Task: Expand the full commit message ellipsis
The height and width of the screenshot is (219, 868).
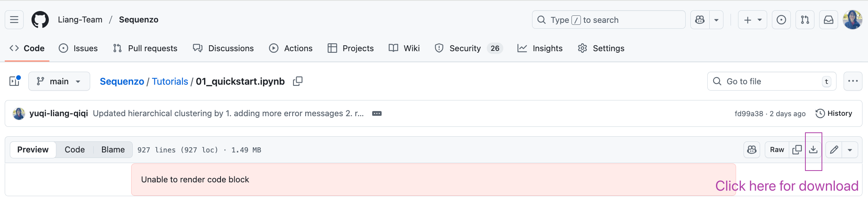Action: click(377, 113)
